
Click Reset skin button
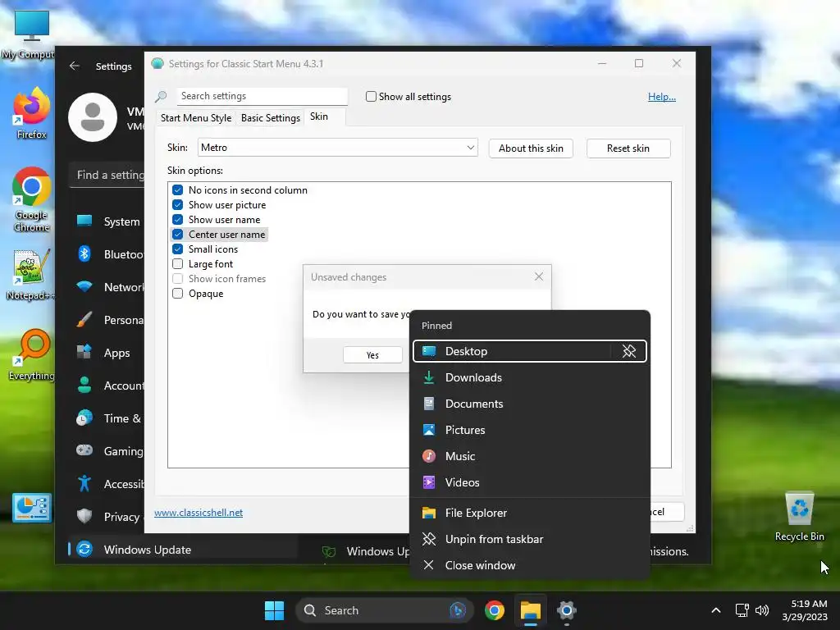coord(628,148)
